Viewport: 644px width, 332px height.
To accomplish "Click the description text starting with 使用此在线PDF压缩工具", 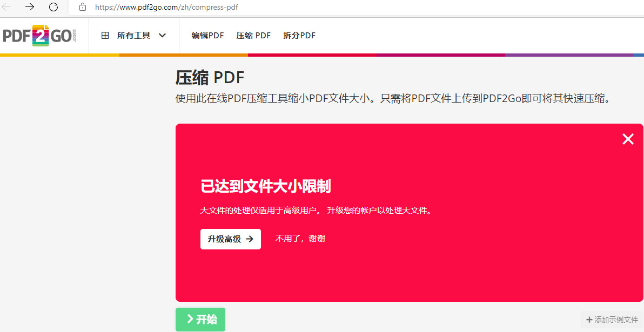I will click(x=393, y=99).
